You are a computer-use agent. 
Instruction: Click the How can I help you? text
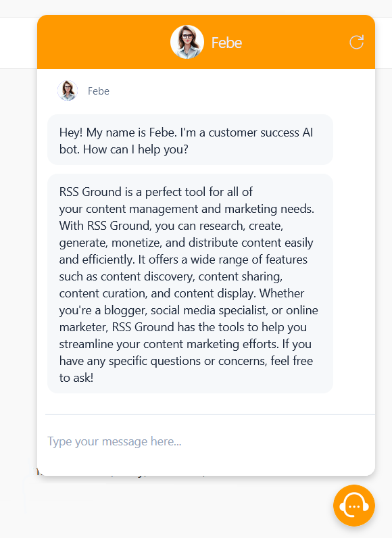136,149
